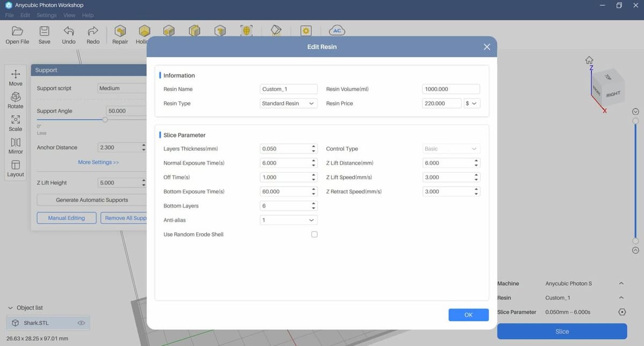
Task: Click the bottom handle of layer slider
Action: tap(636, 241)
